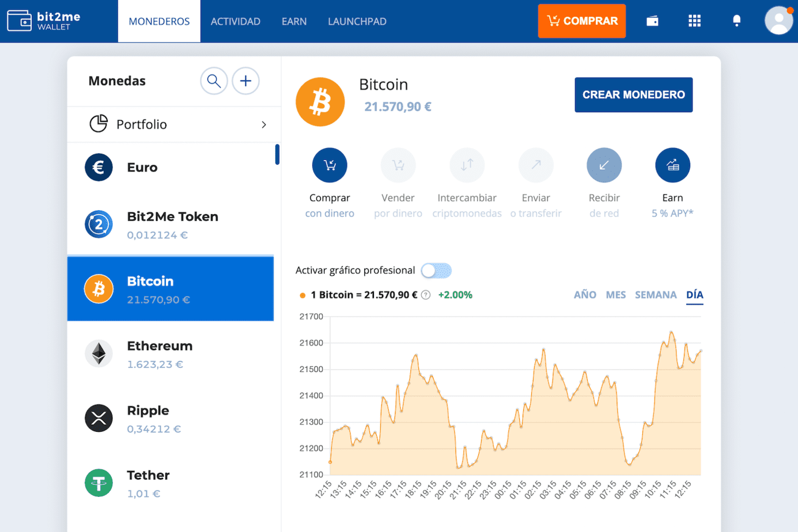This screenshot has width=798, height=532.
Task: Click the orange COMPRAR button
Action: [582, 21]
